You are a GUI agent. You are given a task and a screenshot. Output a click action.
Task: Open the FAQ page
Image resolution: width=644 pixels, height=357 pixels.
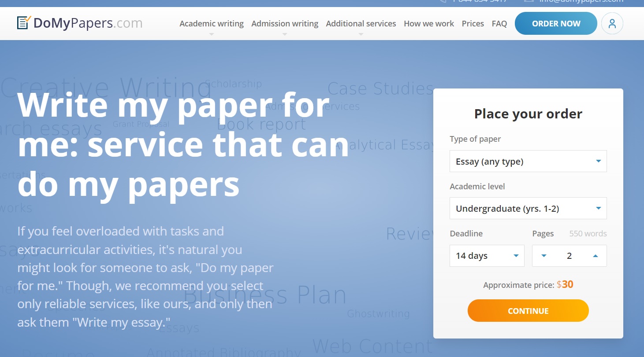pos(499,23)
